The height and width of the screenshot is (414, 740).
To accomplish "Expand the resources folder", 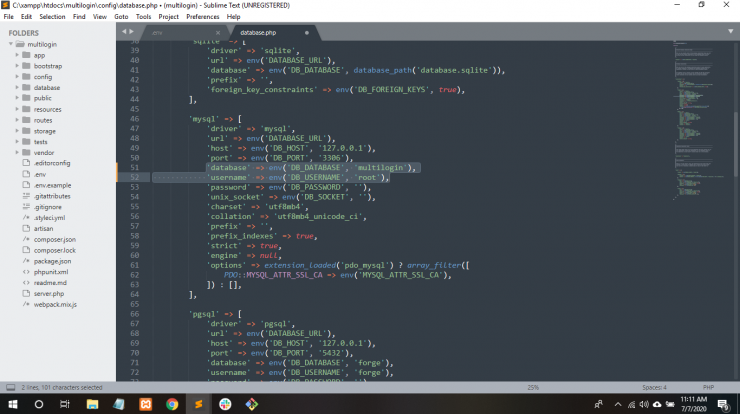I will (x=17, y=109).
